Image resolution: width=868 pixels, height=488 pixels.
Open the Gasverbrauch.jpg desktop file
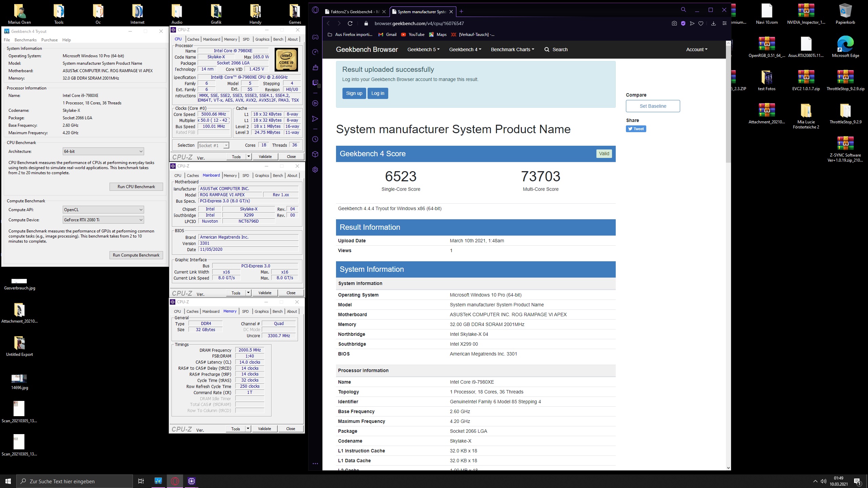point(19,284)
